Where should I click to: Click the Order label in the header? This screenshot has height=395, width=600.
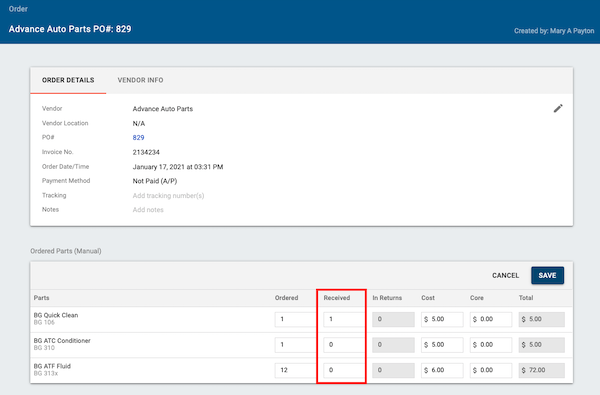[18, 9]
